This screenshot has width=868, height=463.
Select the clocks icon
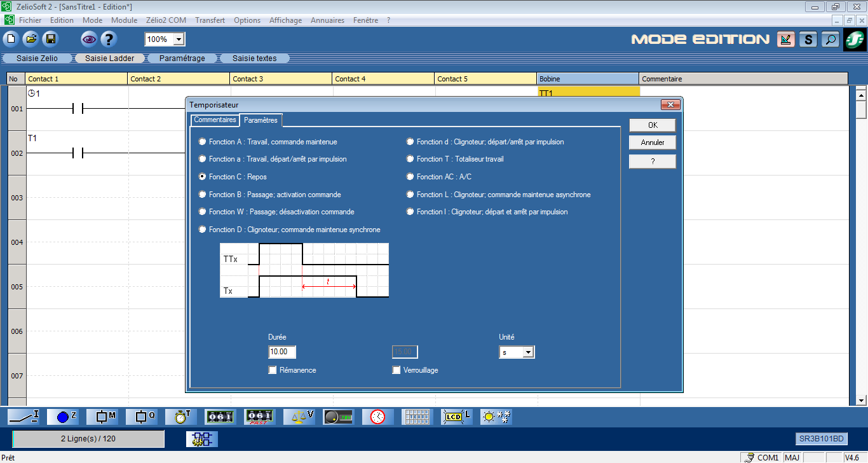[x=379, y=417]
